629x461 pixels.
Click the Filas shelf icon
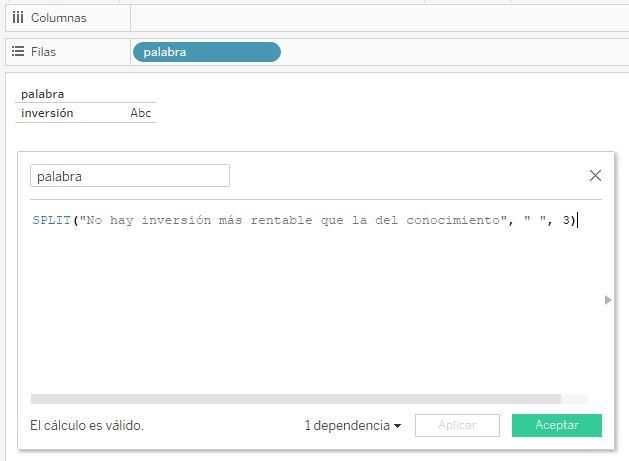pos(18,51)
